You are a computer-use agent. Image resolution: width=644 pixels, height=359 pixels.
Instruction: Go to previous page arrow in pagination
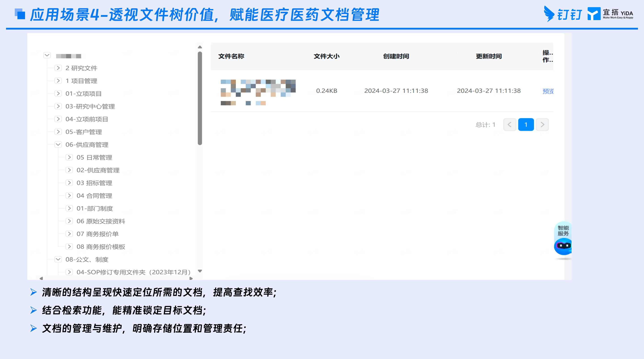(x=510, y=125)
